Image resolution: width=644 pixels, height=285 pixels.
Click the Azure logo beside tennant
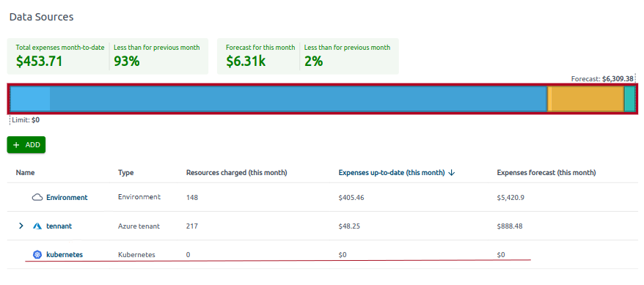(37, 226)
